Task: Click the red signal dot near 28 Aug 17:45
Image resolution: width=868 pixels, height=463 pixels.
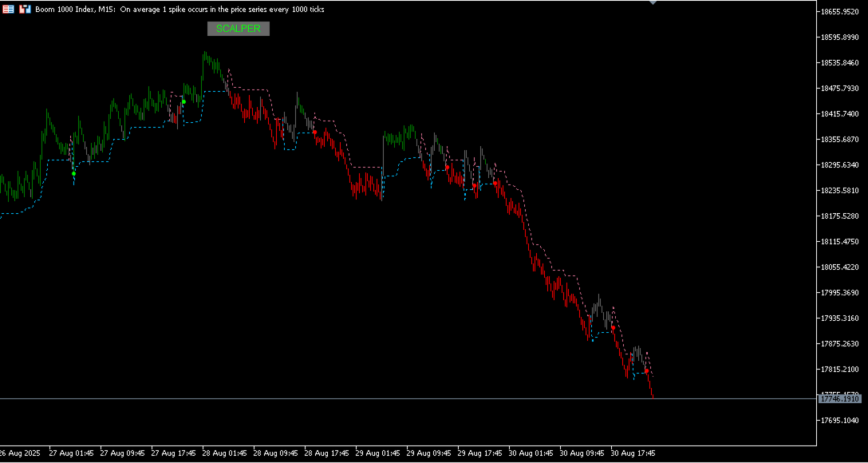Action: pyautogui.click(x=314, y=132)
